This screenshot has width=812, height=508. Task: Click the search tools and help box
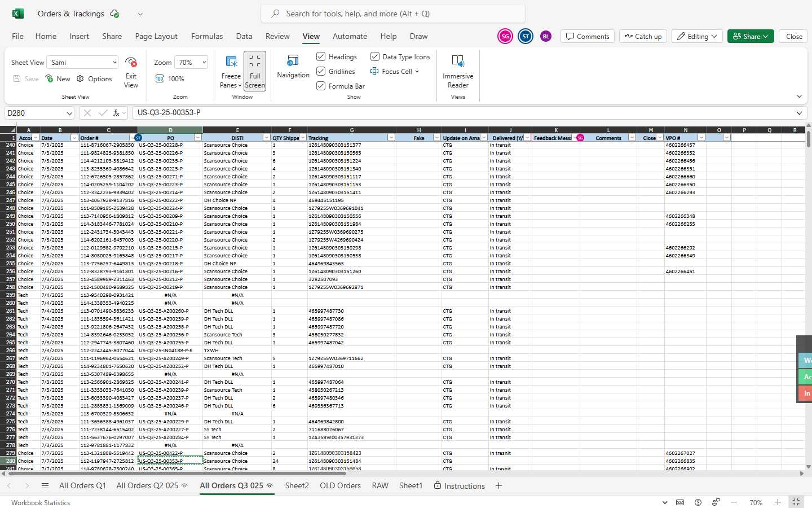pos(393,14)
